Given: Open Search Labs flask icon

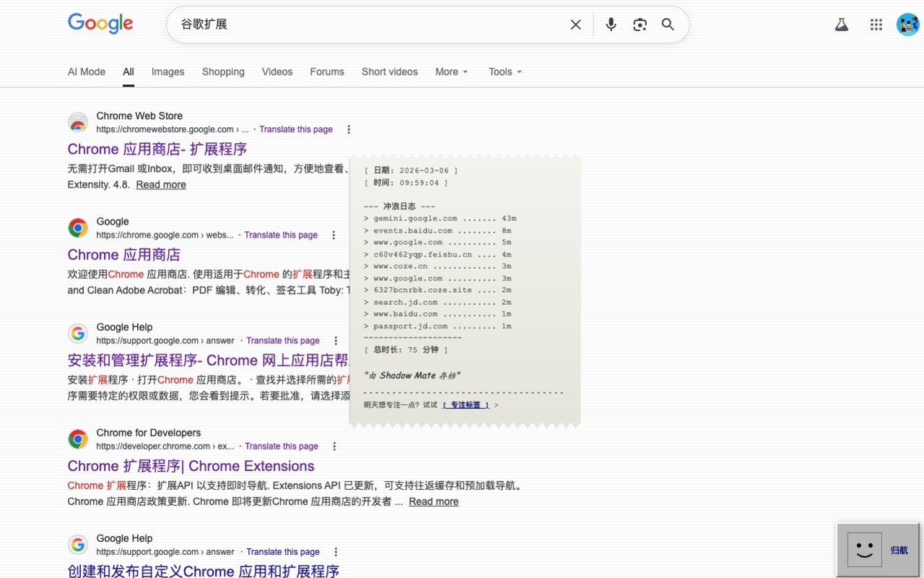Looking at the screenshot, I should [x=841, y=25].
